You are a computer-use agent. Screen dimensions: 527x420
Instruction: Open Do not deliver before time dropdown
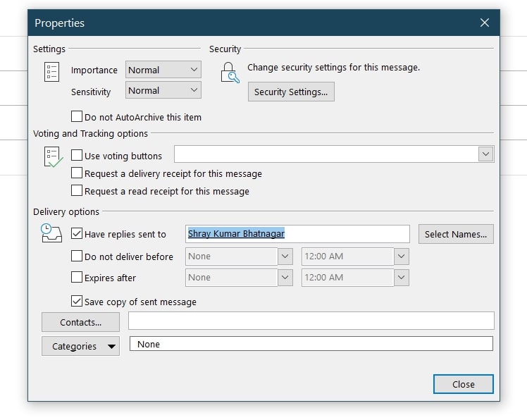[x=402, y=257]
